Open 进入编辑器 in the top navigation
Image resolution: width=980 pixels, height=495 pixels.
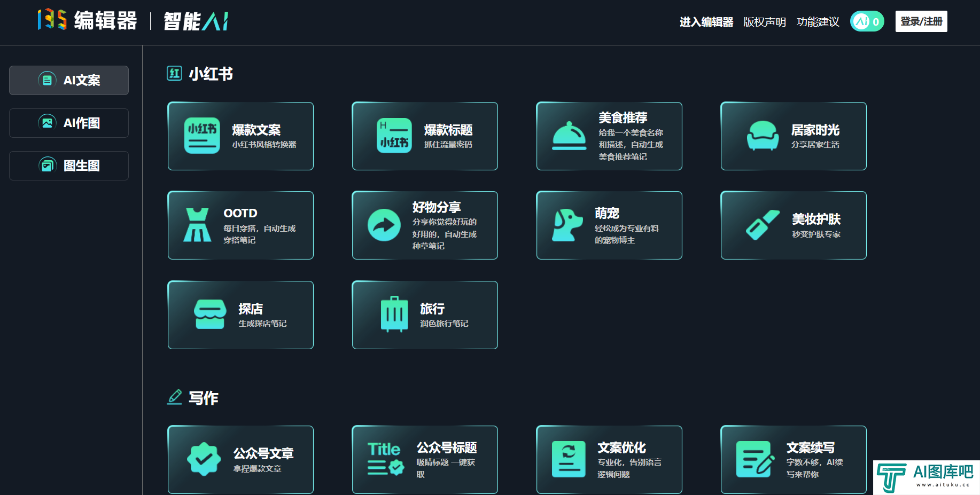click(x=706, y=22)
